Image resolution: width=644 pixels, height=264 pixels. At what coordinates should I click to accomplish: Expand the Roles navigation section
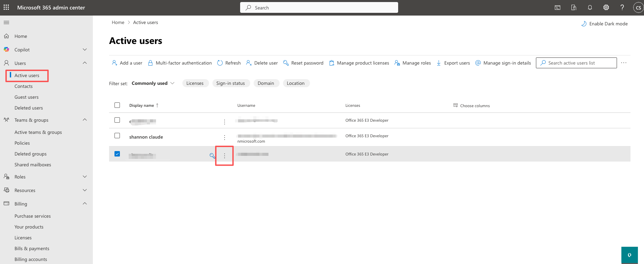click(85, 177)
